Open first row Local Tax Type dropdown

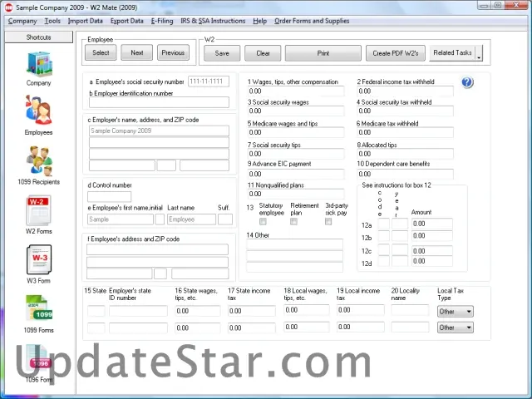[x=455, y=312]
